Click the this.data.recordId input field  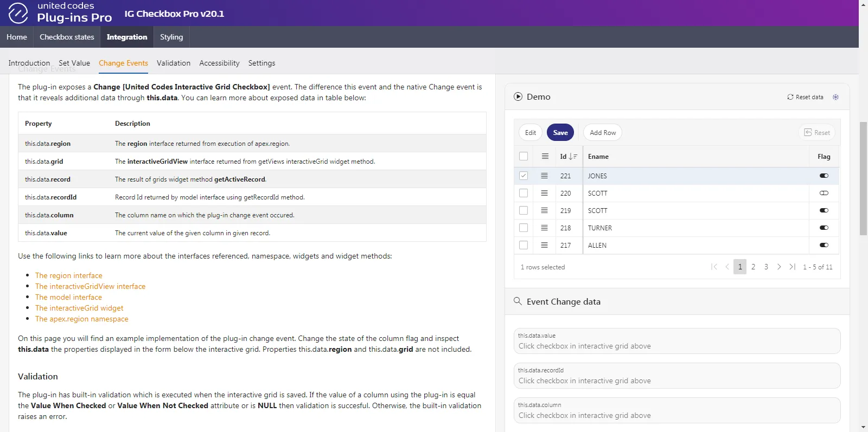point(676,381)
